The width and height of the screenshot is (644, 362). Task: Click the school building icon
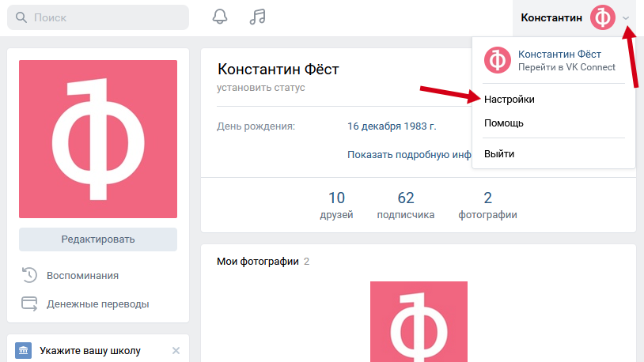tap(24, 350)
